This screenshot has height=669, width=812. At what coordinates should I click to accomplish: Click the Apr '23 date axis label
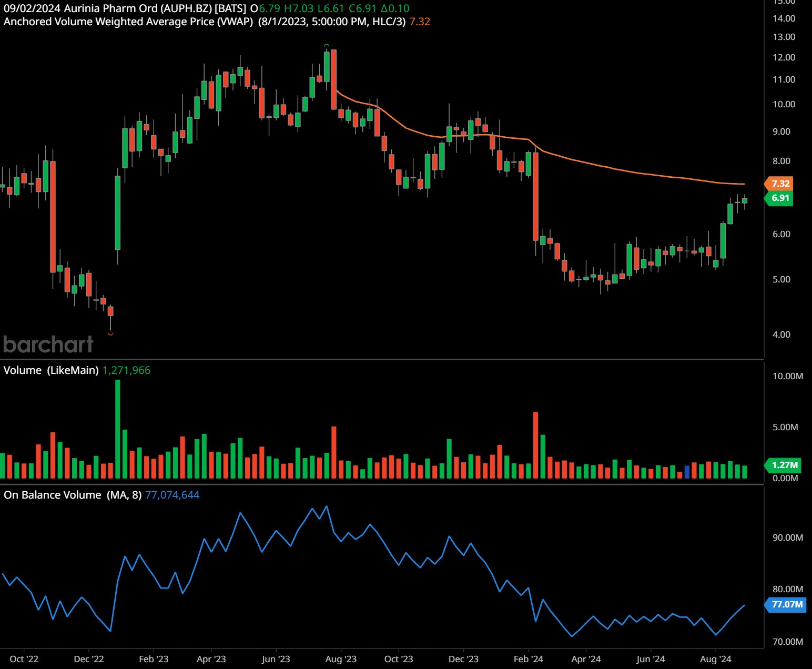(x=211, y=659)
